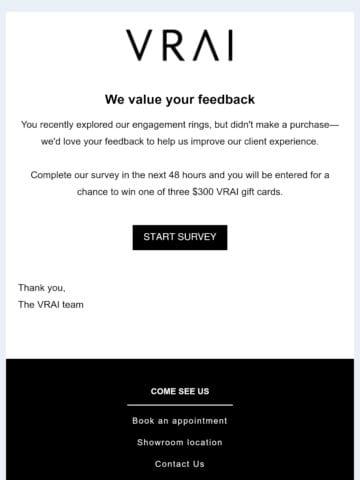Click the Thank you, closing line

[x=42, y=288]
